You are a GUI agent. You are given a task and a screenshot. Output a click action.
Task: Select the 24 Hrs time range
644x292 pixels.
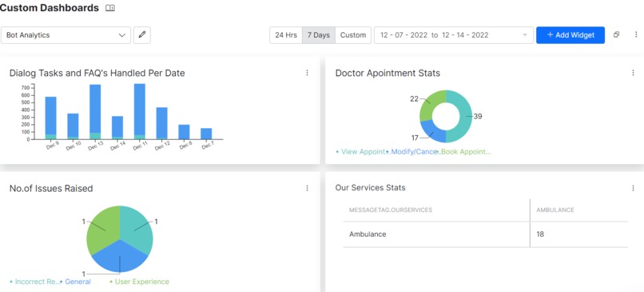(x=286, y=35)
